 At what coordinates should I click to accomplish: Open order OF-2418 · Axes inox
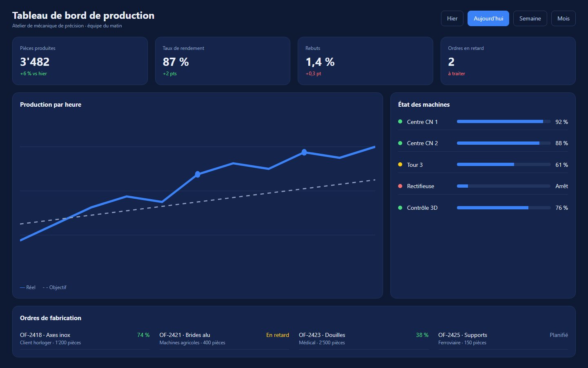(x=85, y=339)
